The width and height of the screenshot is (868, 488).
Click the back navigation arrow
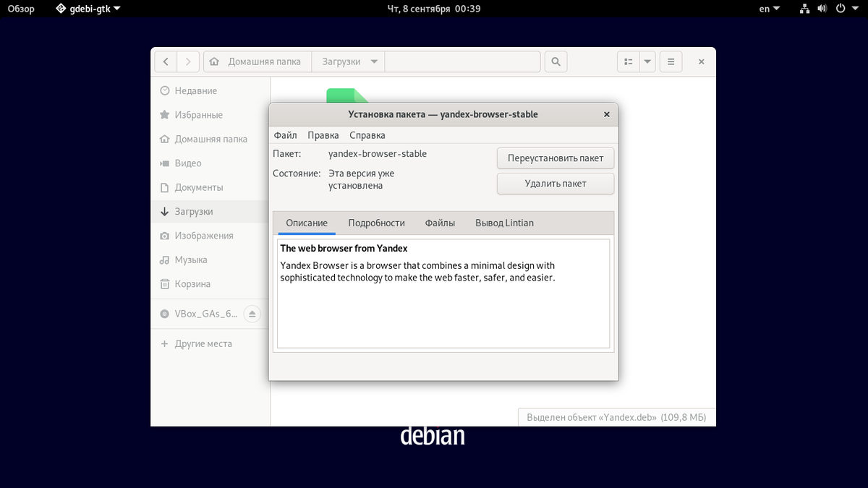(x=166, y=61)
